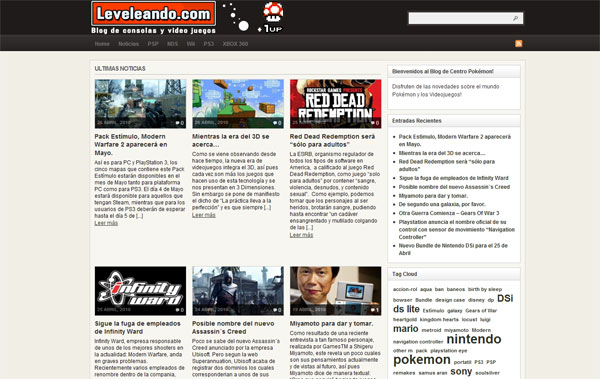Open recent entry Pack Estimulo in sidebar
This screenshot has width=600, height=379.
(x=455, y=140)
